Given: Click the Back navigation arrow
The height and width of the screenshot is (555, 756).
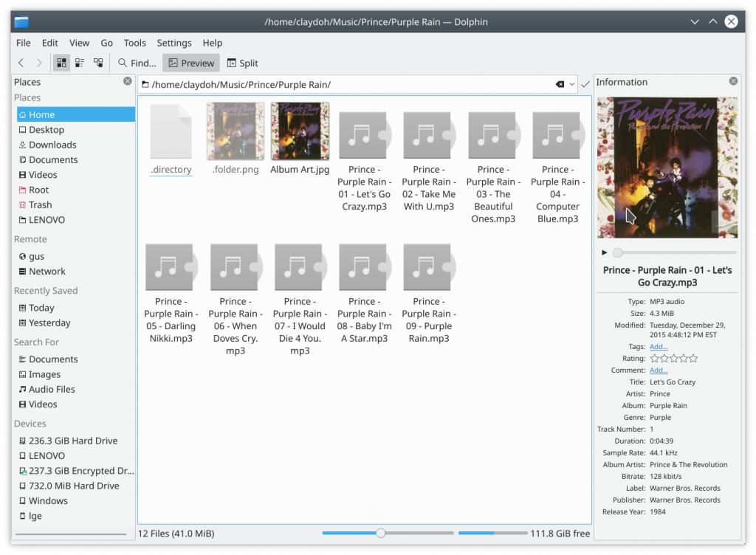Looking at the screenshot, I should pos(21,63).
